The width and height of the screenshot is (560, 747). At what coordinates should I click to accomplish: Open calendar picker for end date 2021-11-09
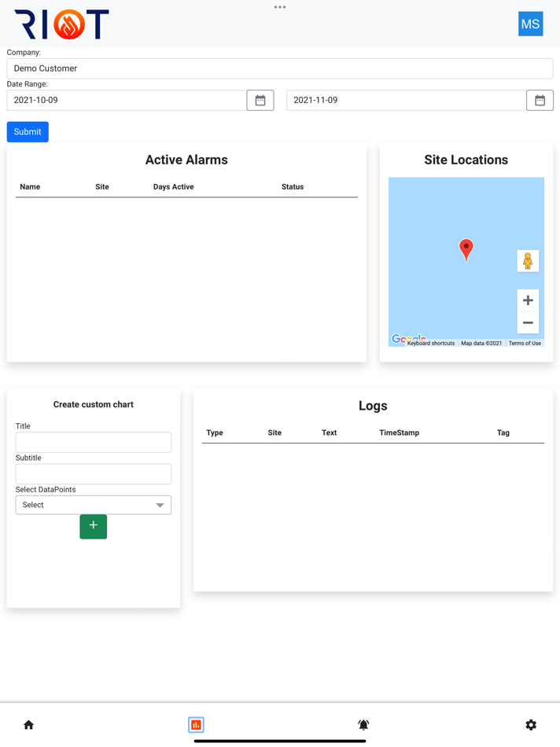[540, 100]
